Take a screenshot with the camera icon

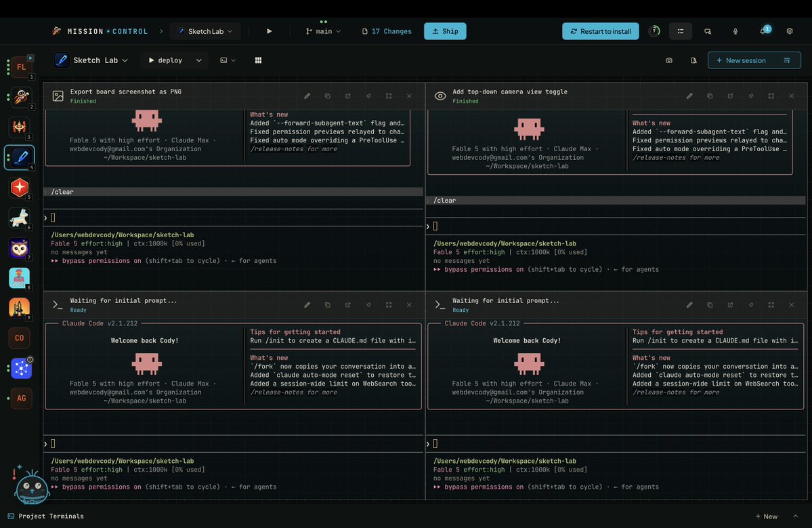pos(669,60)
